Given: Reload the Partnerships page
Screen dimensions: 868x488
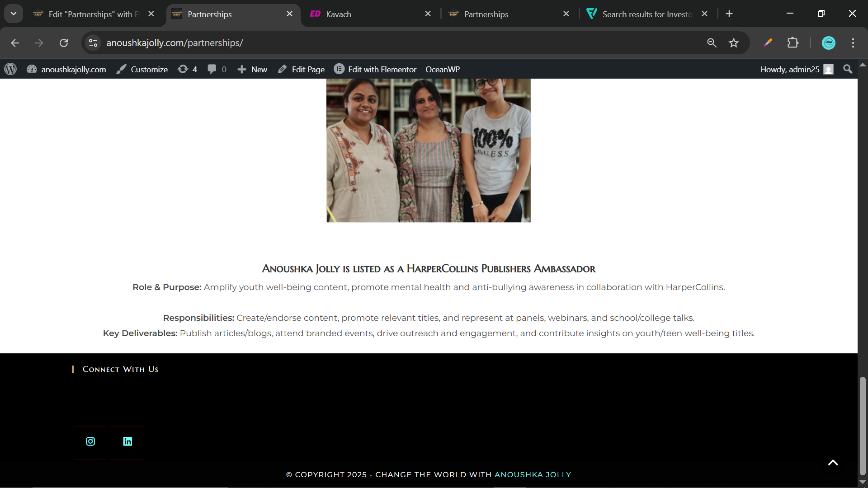Looking at the screenshot, I should click(x=64, y=43).
